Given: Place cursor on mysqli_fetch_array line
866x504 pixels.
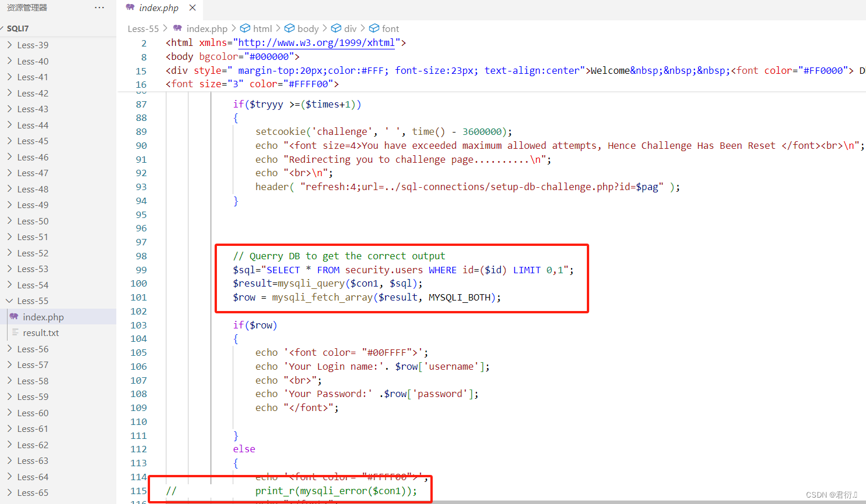Looking at the screenshot, I should coord(366,298).
